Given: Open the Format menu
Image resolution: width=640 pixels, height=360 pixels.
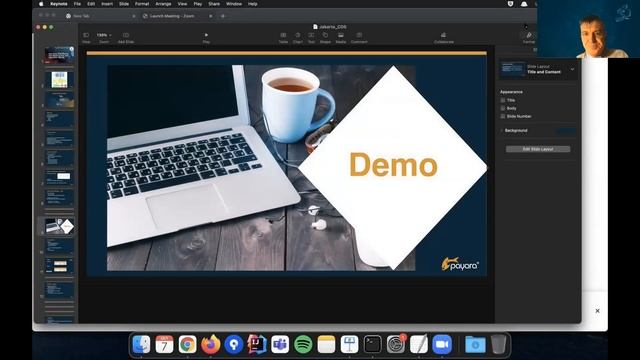Looking at the screenshot, I should click(142, 4).
